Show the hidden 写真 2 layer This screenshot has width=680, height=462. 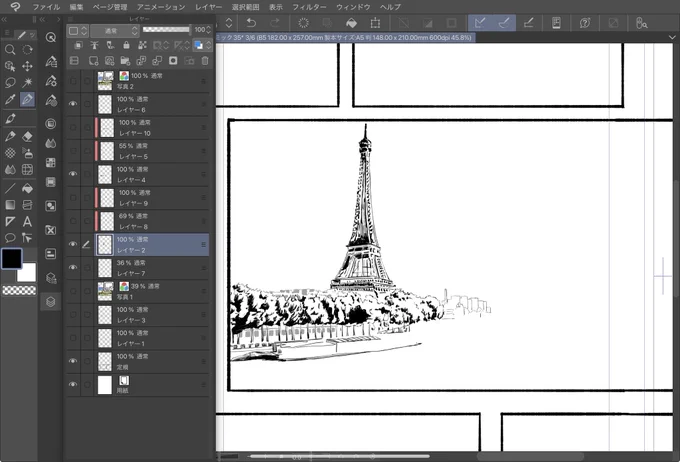[x=73, y=81]
